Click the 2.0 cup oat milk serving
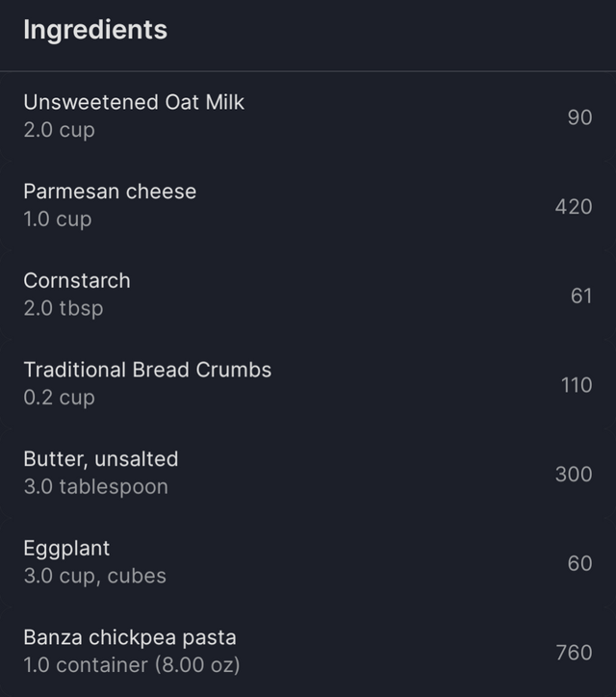616x697 pixels. [x=59, y=130]
